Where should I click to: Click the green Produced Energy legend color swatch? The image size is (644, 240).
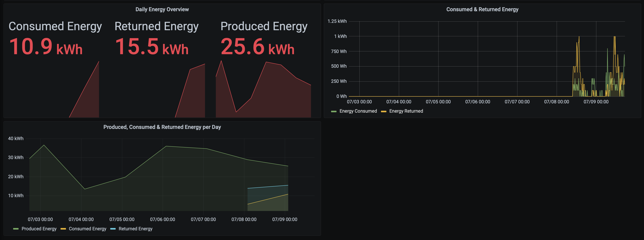(16, 229)
